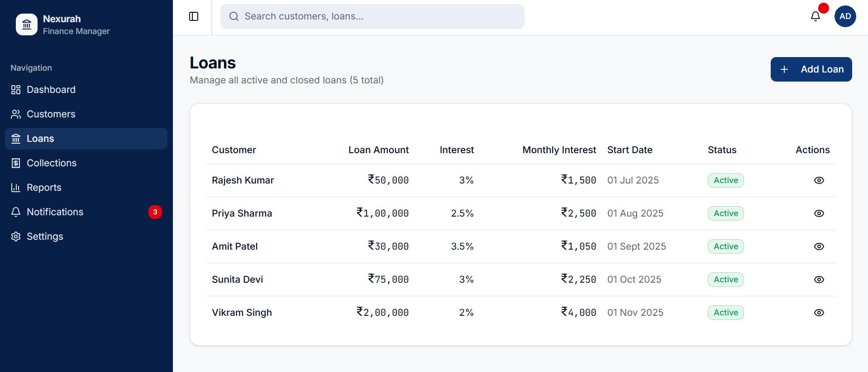
Task: View Sunita Devi loan via eye icon
Action: point(819,280)
